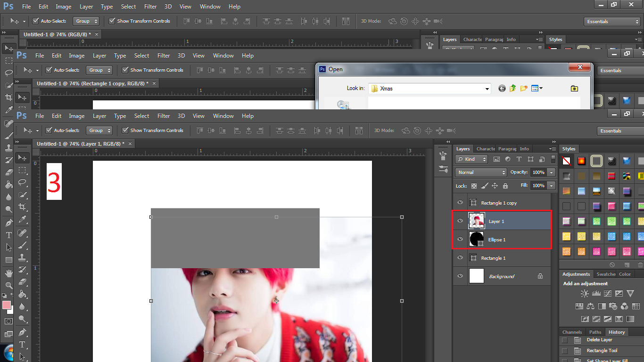Toggle the Lock All padlock in the Layers panel

505,186
